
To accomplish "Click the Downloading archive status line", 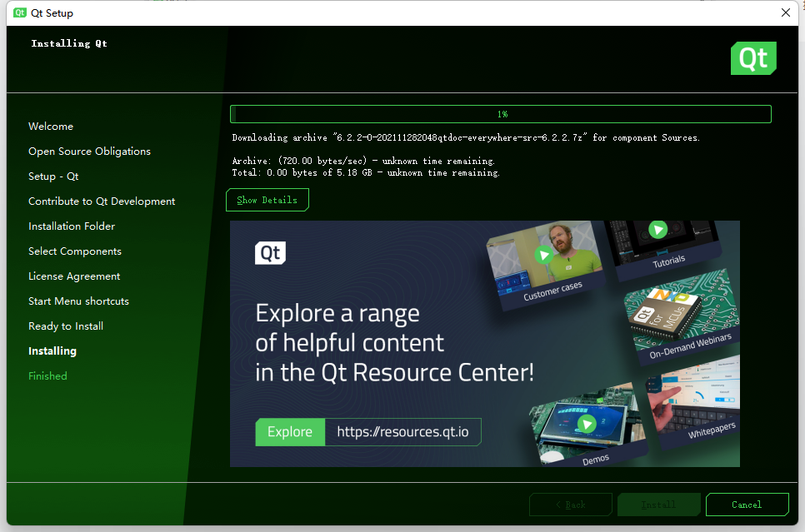I will pyautogui.click(x=466, y=137).
